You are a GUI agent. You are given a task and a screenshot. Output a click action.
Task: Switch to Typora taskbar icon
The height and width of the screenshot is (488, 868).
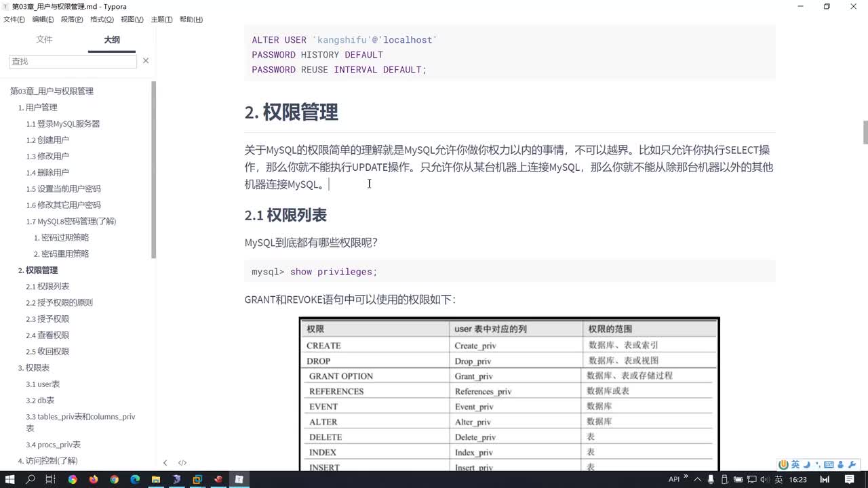point(239,479)
